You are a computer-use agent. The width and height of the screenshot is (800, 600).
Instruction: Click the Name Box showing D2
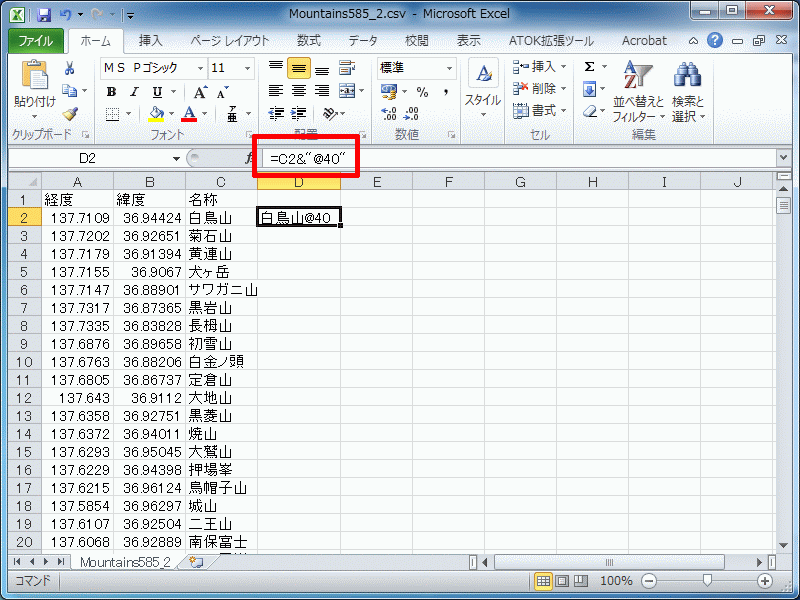click(90, 158)
